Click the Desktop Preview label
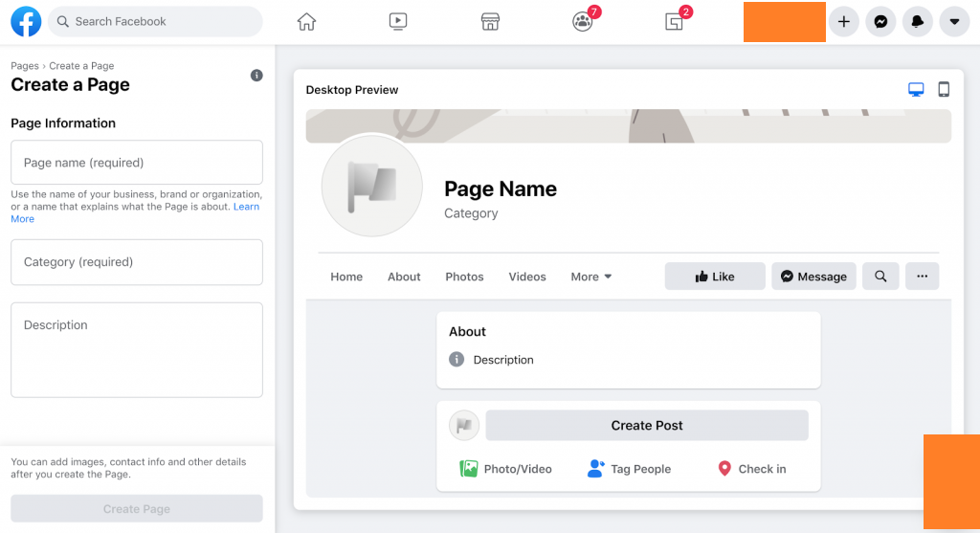The image size is (980, 533). [x=352, y=90]
